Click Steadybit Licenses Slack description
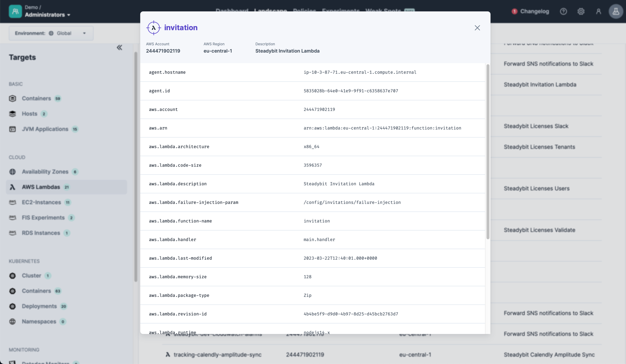 tap(536, 126)
